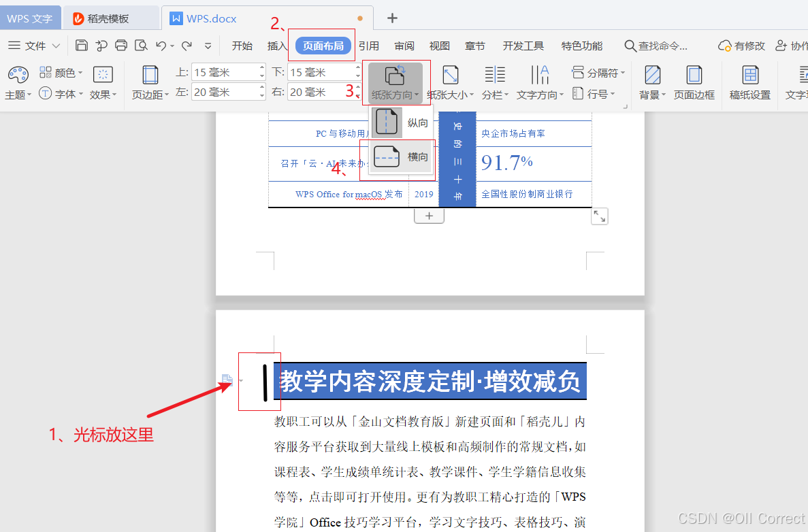808x532 pixels.
Task: Expand the 行号 line numbers dropdown
Action: 594,94
